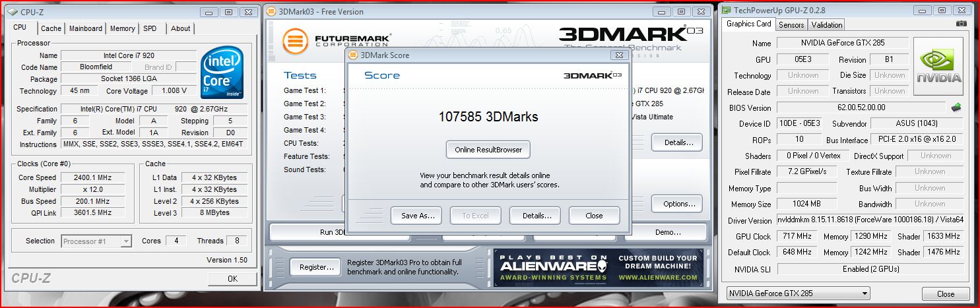980x308 pixels.
Task: Click the GPU-Z title bar icon
Action: pos(727,10)
